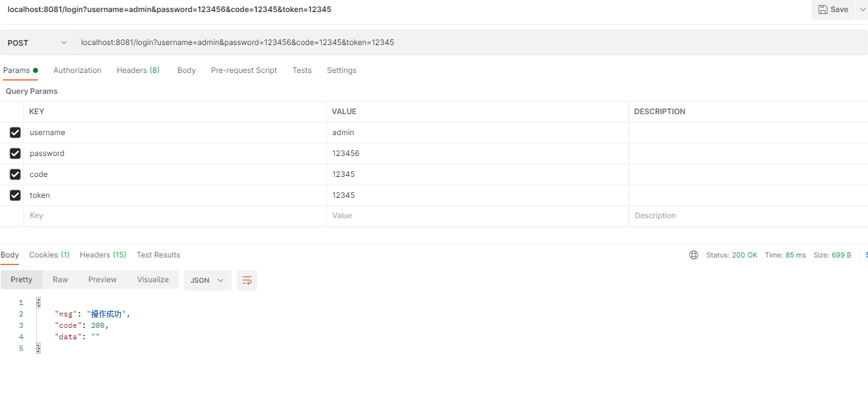Image resolution: width=868 pixels, height=404 pixels.
Task: Open the Headers (8) request tab
Action: click(138, 70)
